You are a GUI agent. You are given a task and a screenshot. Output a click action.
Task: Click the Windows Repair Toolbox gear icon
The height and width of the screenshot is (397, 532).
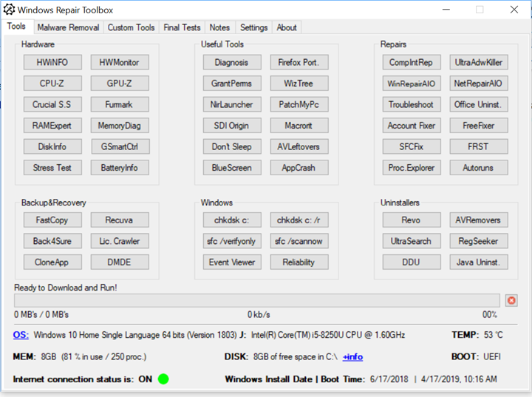pyautogui.click(x=9, y=10)
